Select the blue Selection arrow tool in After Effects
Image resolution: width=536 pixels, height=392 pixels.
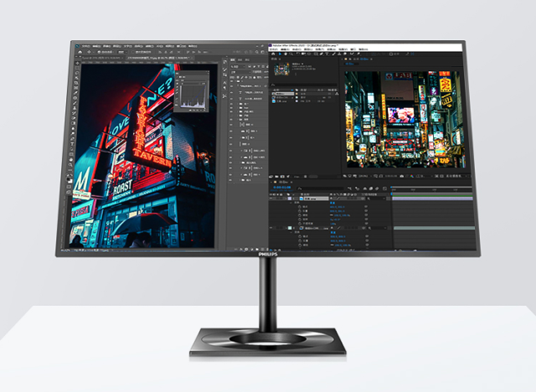click(x=280, y=54)
